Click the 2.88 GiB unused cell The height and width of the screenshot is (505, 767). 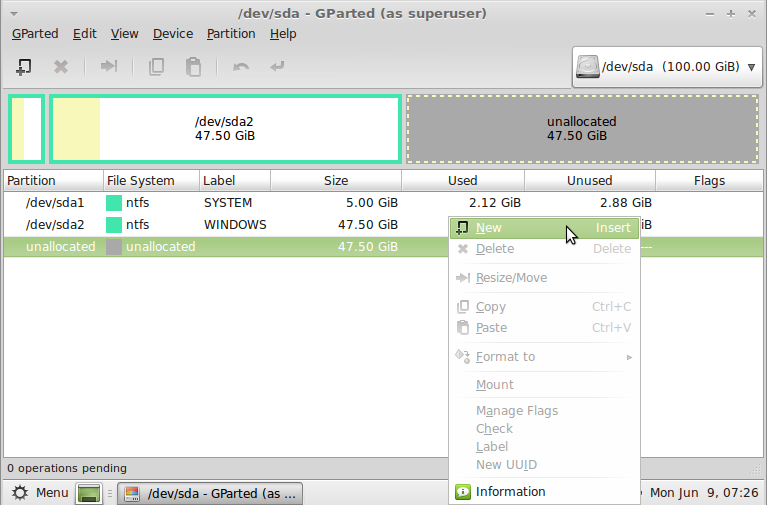click(626, 203)
